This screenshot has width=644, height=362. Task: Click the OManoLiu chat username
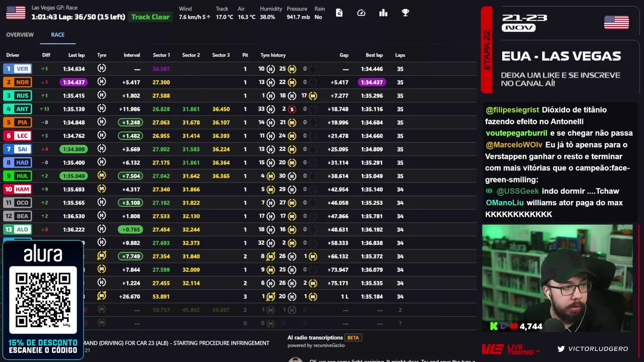(505, 203)
